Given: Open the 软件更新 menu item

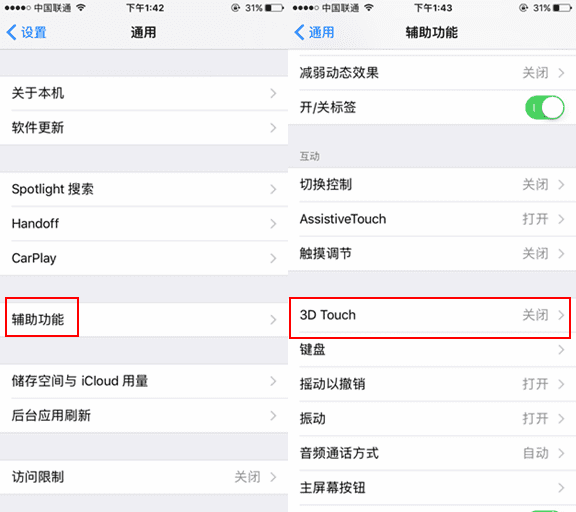Looking at the screenshot, I should tap(144, 128).
